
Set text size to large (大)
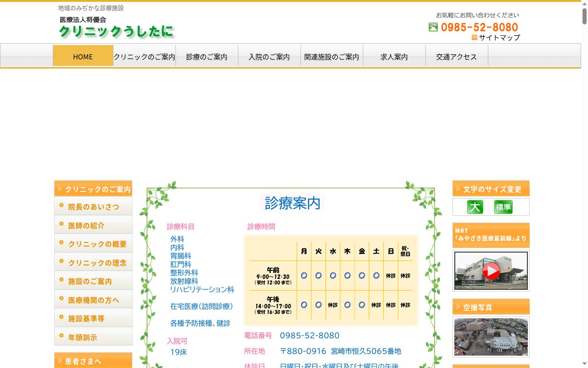coord(475,207)
